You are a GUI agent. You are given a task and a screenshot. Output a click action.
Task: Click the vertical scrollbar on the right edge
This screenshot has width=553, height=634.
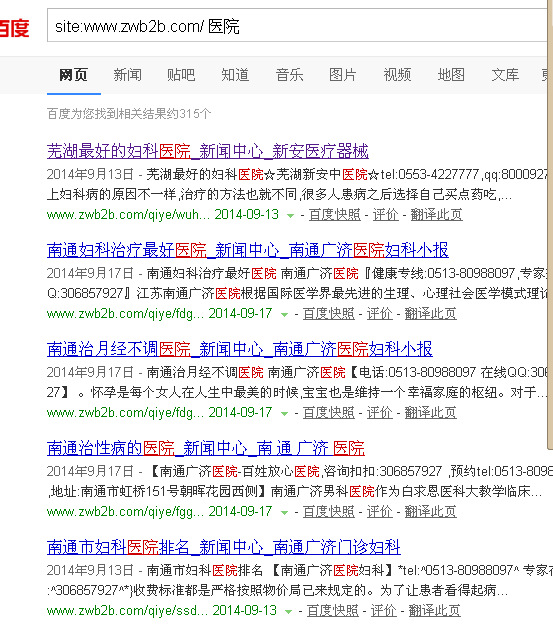click(550, 226)
